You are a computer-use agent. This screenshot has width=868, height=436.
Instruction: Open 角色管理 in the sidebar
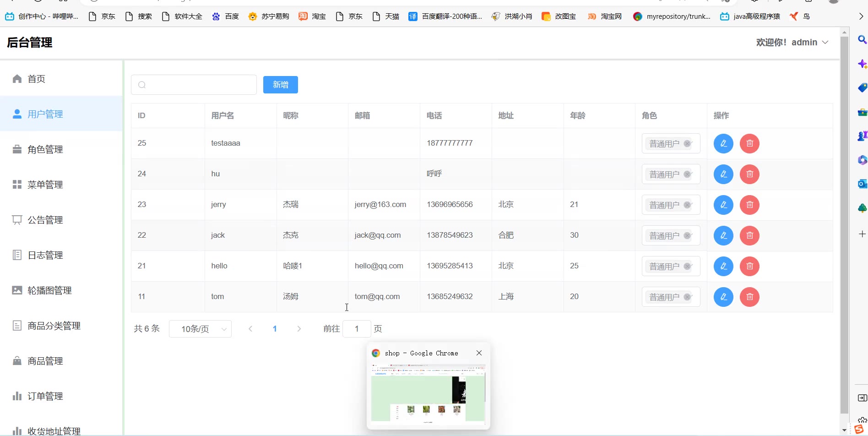coord(45,149)
